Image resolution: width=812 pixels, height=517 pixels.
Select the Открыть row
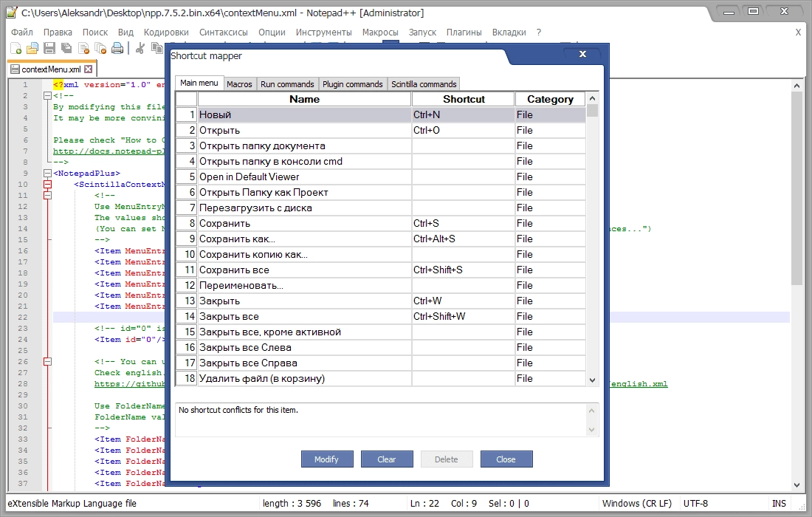point(381,130)
